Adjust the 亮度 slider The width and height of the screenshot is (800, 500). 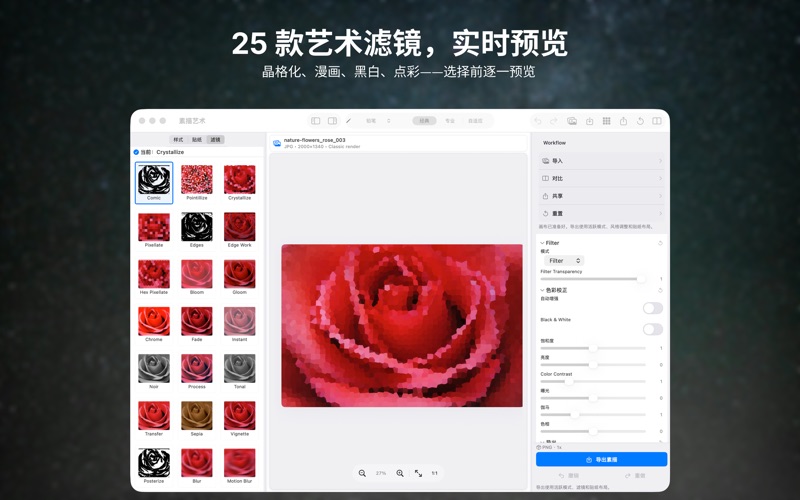point(593,365)
